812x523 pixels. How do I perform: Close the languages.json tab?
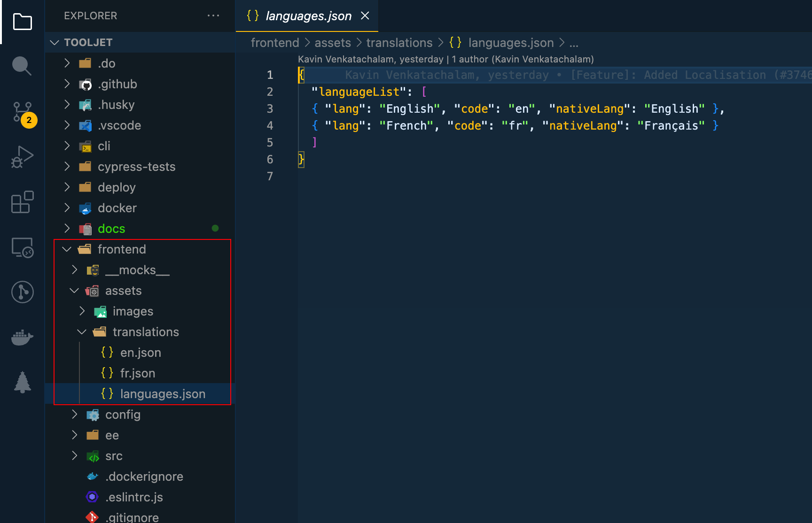click(365, 16)
